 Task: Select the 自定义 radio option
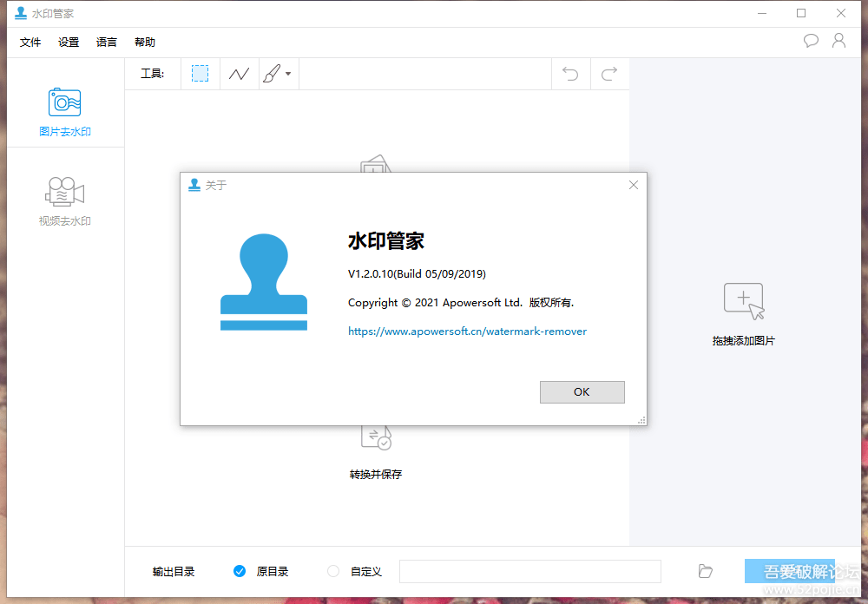(x=333, y=571)
